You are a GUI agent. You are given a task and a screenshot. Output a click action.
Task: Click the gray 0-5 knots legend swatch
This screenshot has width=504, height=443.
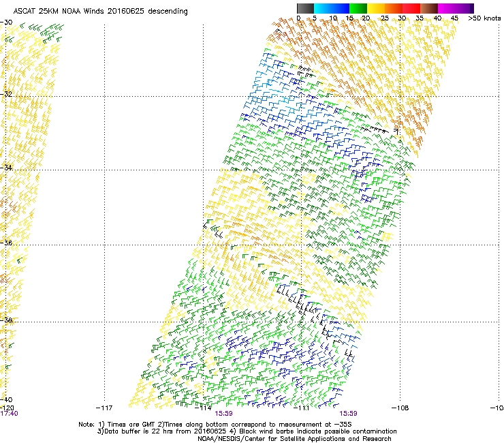[x=305, y=8]
